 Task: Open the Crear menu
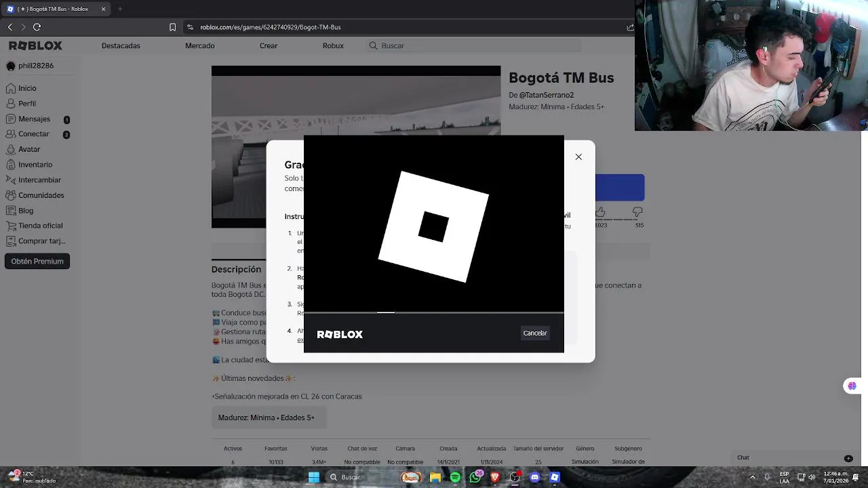pyautogui.click(x=269, y=45)
